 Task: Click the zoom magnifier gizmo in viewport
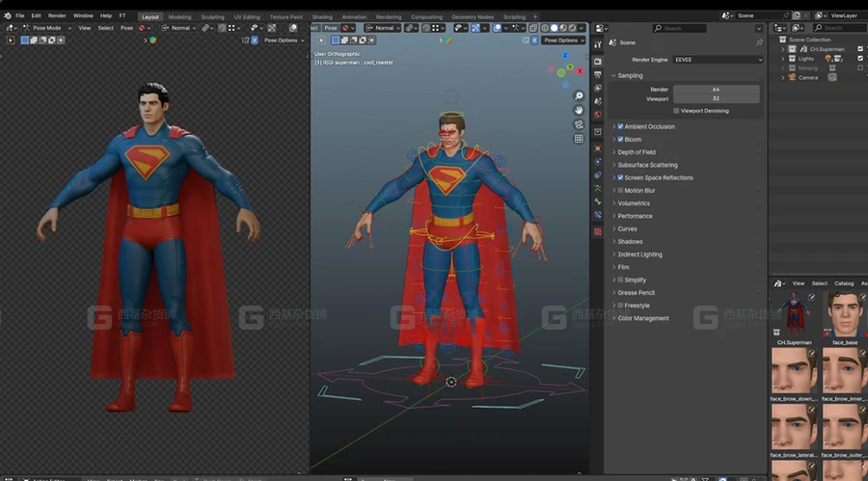[x=579, y=96]
